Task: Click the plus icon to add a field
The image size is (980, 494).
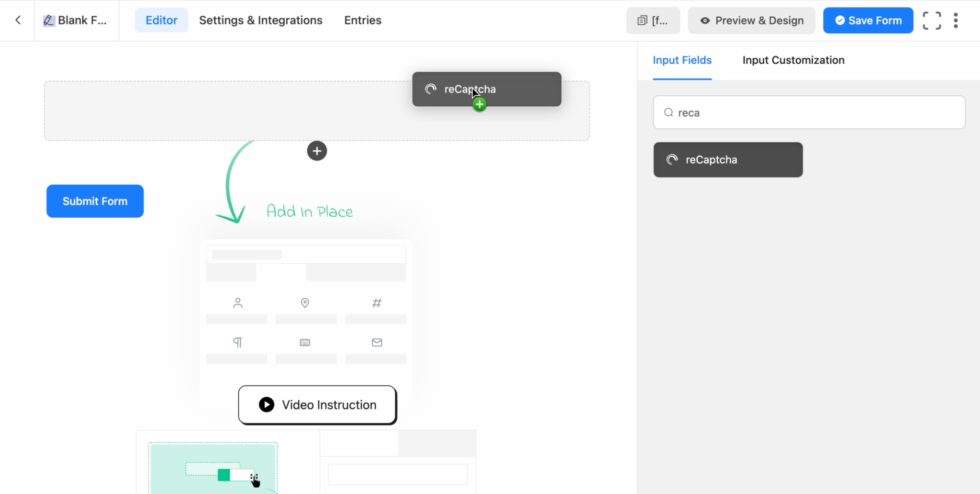Action: tap(316, 150)
